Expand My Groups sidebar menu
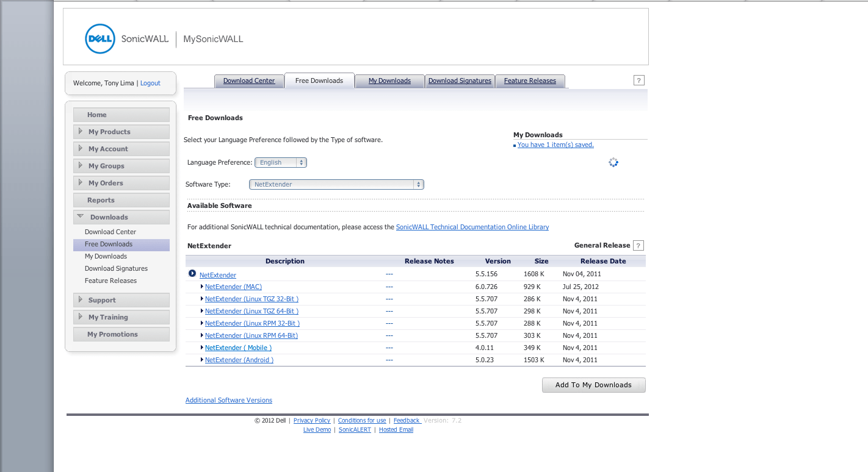 click(121, 166)
